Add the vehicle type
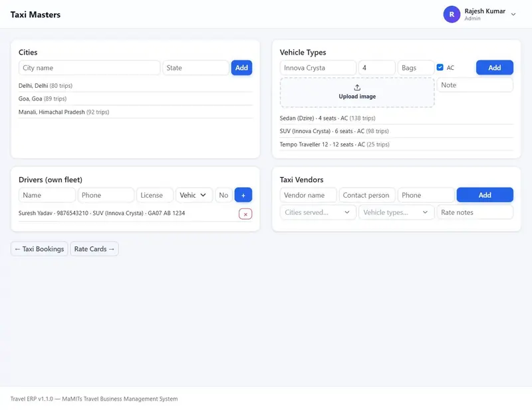The height and width of the screenshot is (410, 532). pyautogui.click(x=495, y=68)
